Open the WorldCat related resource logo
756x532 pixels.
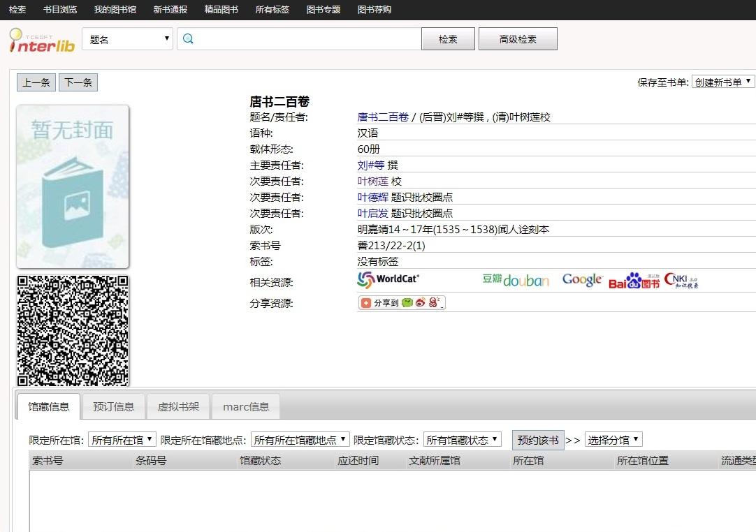pyautogui.click(x=388, y=280)
